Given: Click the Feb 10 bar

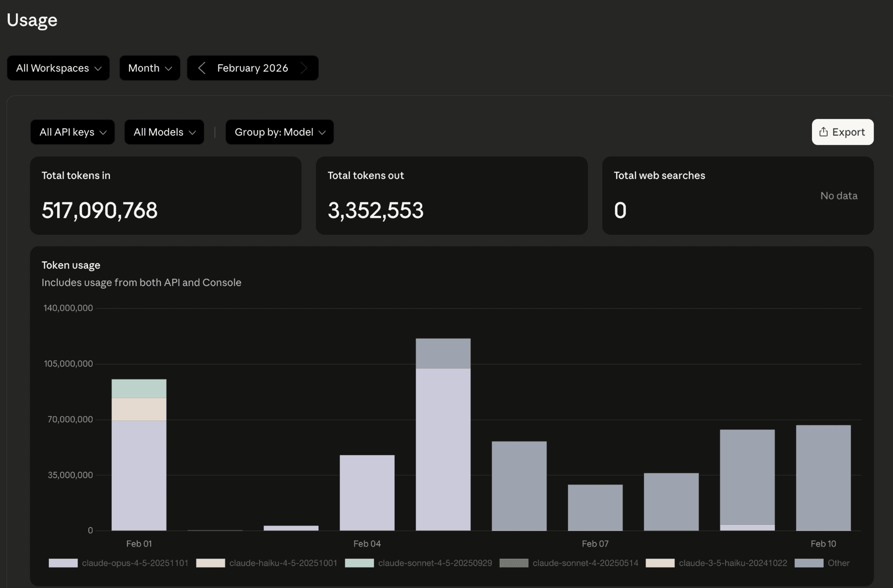Looking at the screenshot, I should (823, 478).
